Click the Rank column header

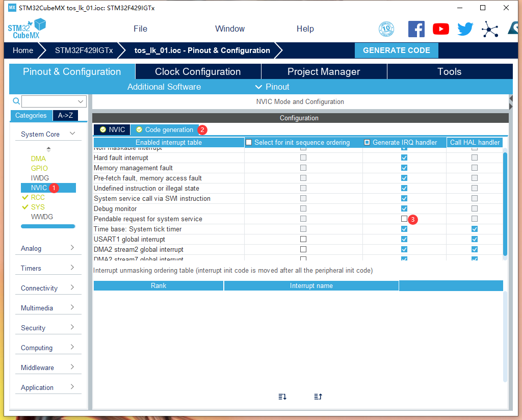coord(159,286)
